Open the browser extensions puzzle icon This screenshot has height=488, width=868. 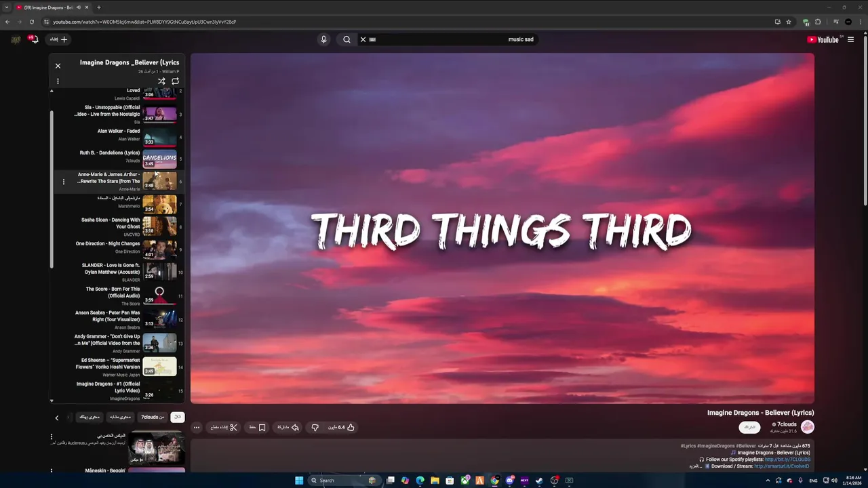coord(818,22)
